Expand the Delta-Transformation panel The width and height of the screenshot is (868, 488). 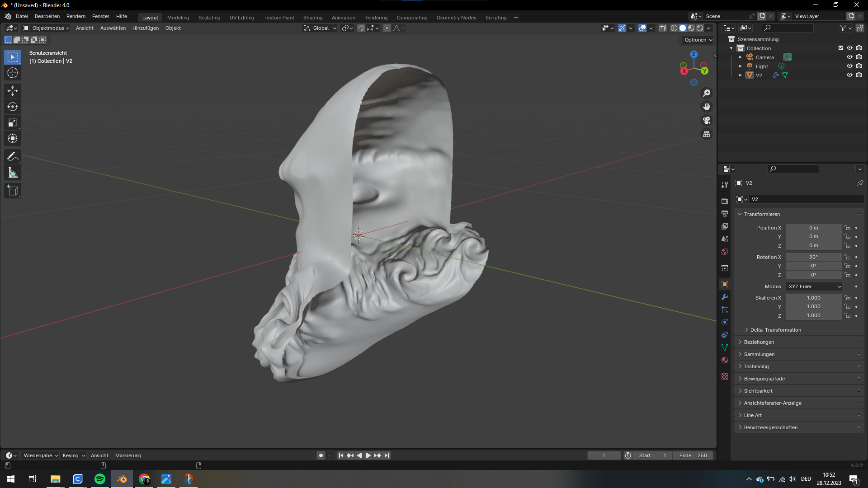(x=775, y=330)
